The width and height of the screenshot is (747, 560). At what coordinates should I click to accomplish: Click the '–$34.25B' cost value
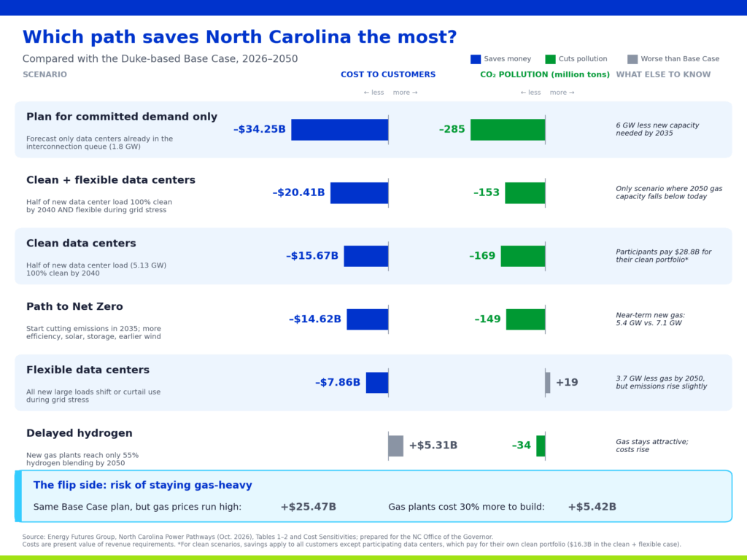(x=260, y=129)
